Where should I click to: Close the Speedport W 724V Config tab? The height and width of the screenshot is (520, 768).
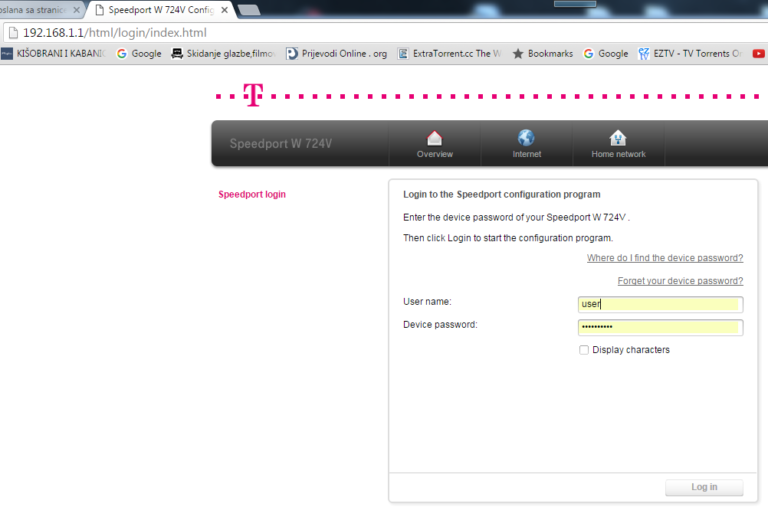pyautogui.click(x=224, y=10)
